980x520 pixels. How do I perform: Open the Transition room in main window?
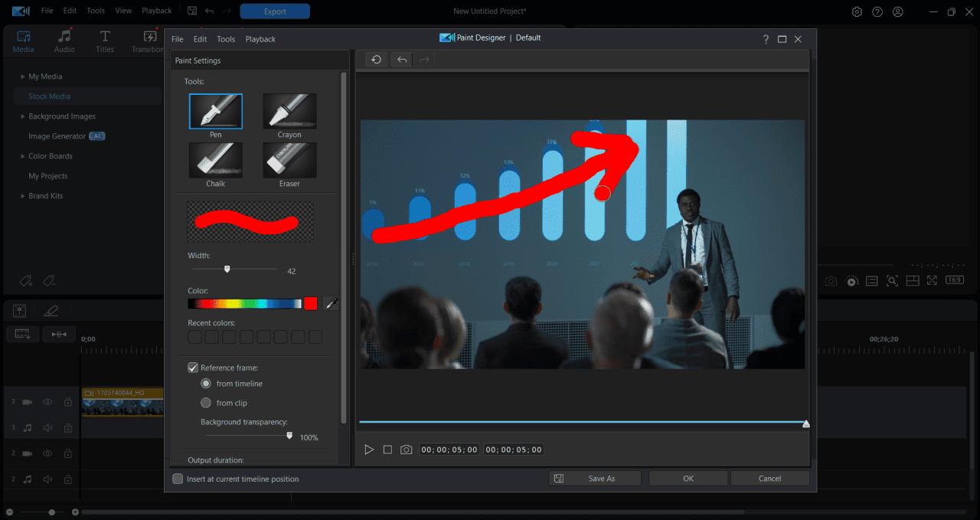pyautogui.click(x=148, y=41)
